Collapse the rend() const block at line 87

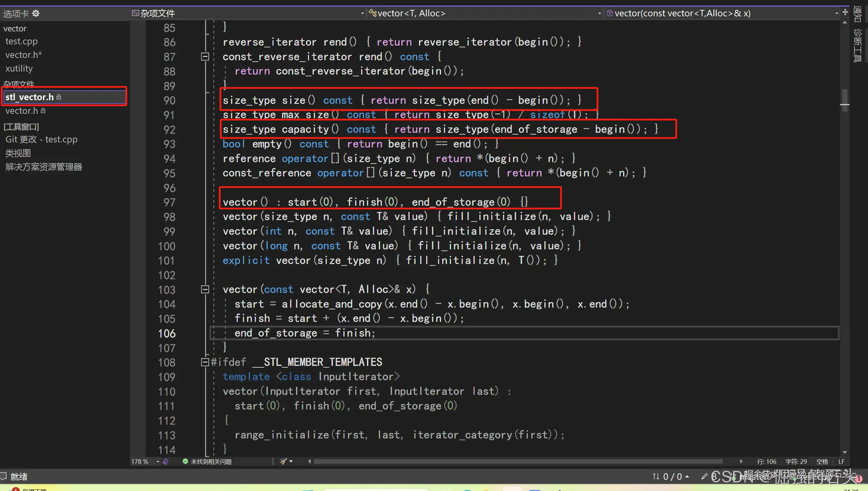coord(205,57)
